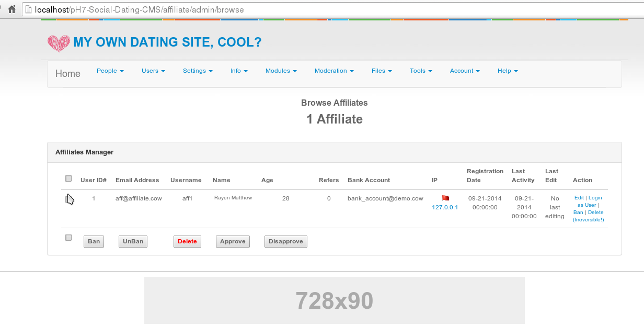This screenshot has width=644, height=325.
Task: Click the Registration Date column header
Action: (485, 175)
